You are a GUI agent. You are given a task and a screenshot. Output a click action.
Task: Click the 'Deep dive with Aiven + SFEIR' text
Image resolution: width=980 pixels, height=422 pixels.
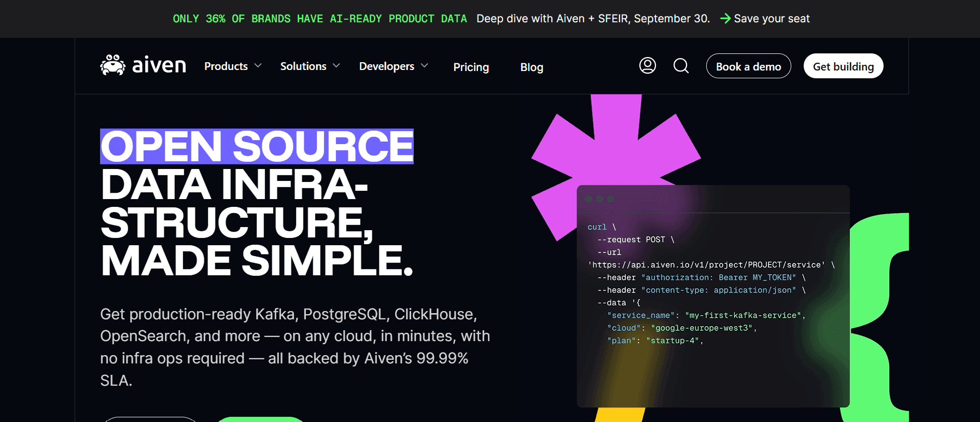coord(593,19)
